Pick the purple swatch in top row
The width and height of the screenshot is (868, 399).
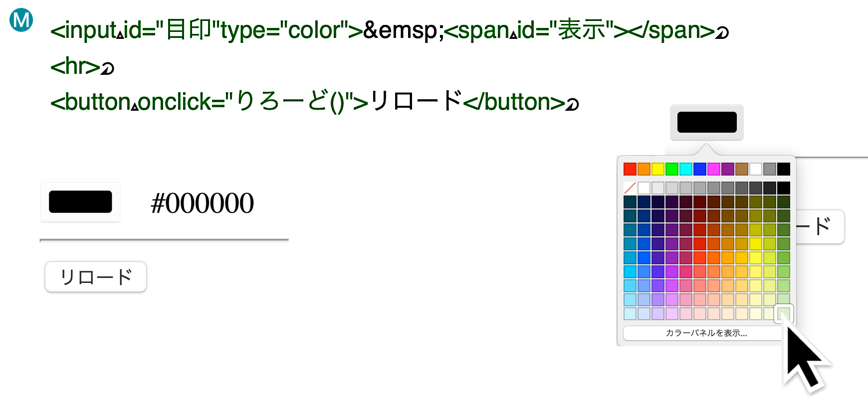[728, 169]
